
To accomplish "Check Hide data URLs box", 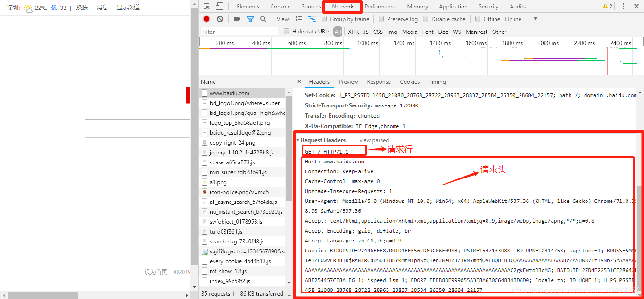I will tap(287, 32).
